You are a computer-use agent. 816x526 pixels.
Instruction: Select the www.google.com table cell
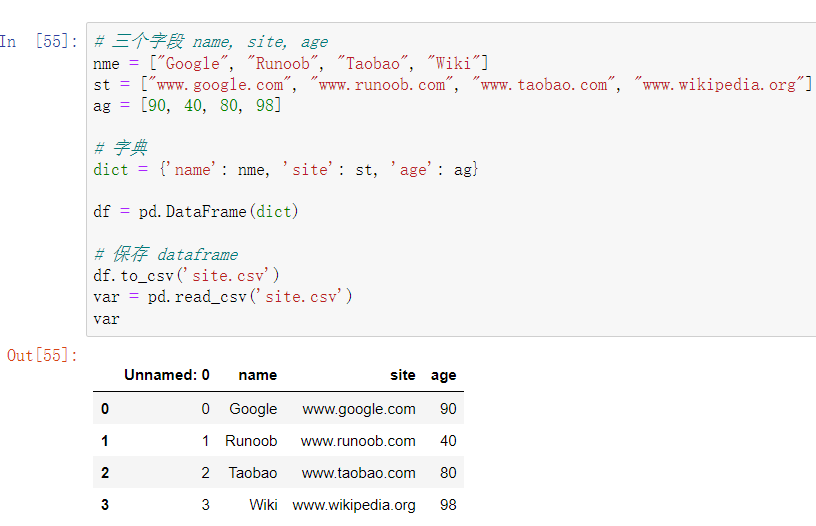click(359, 408)
